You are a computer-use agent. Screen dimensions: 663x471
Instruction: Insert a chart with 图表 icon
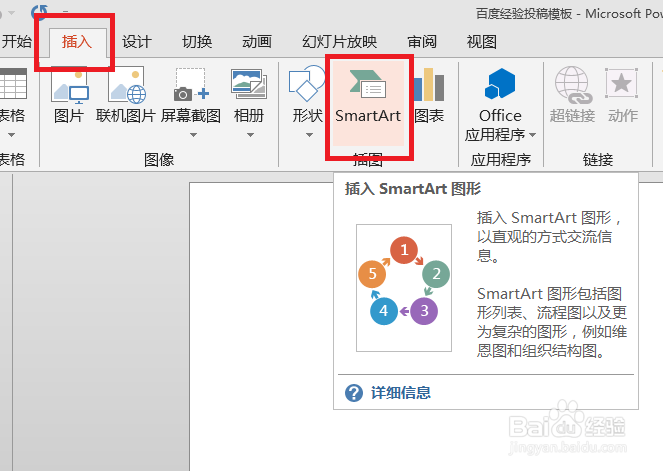click(429, 85)
